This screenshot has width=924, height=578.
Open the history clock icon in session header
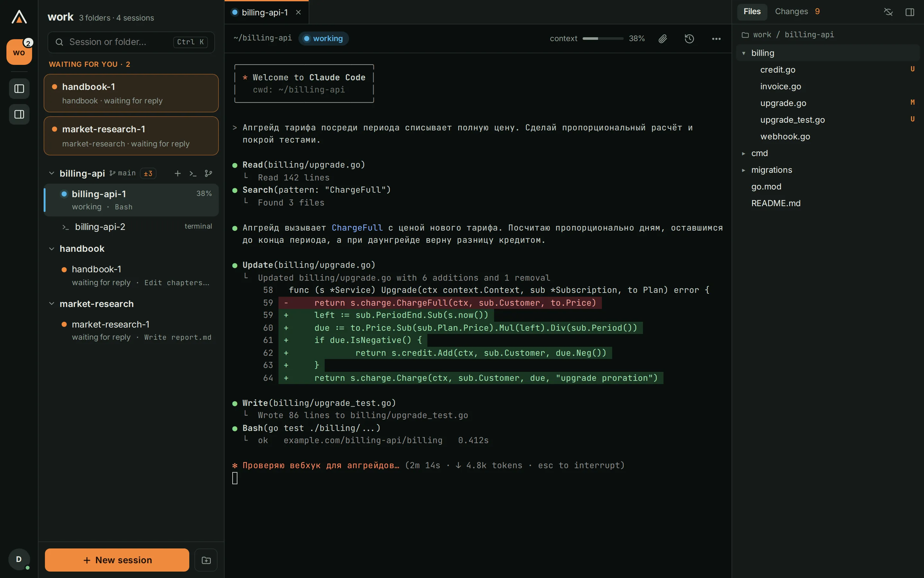point(689,39)
